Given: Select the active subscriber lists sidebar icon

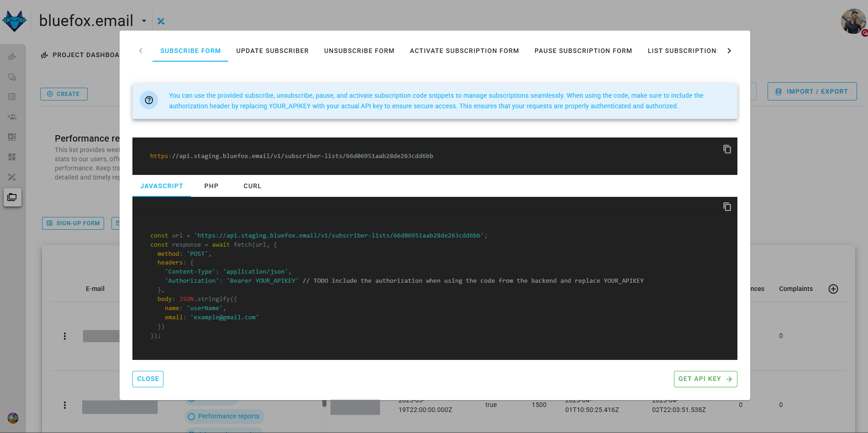Looking at the screenshot, I should (12, 197).
